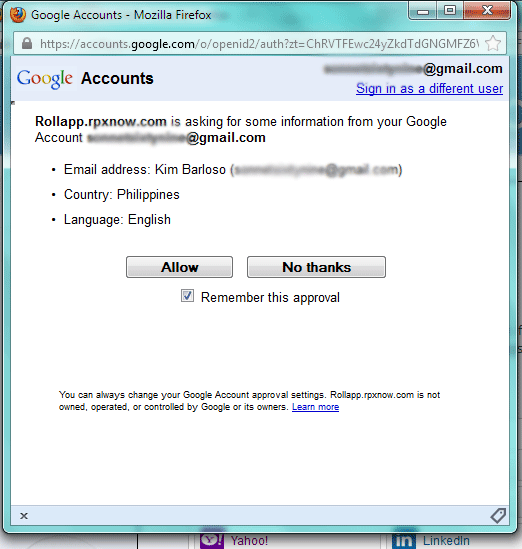This screenshot has width=522, height=549.
Task: Close the Google Accounts Firefox window
Action: 487,11
